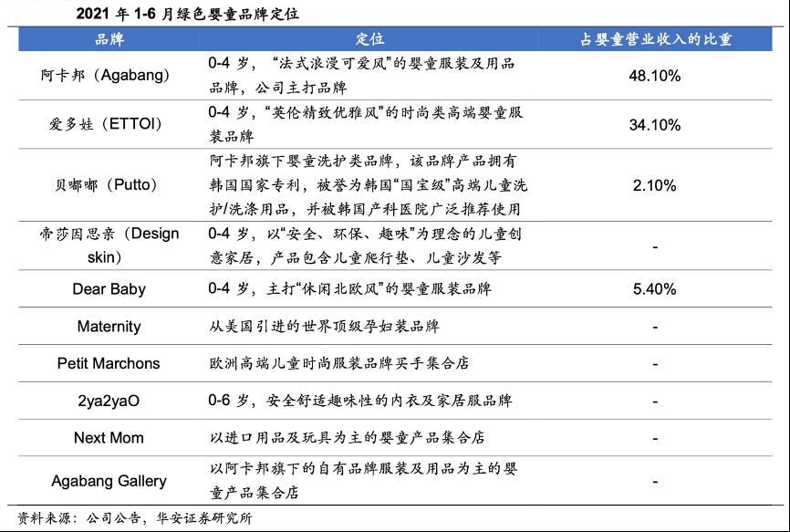Click the 定位 column header

click(369, 39)
